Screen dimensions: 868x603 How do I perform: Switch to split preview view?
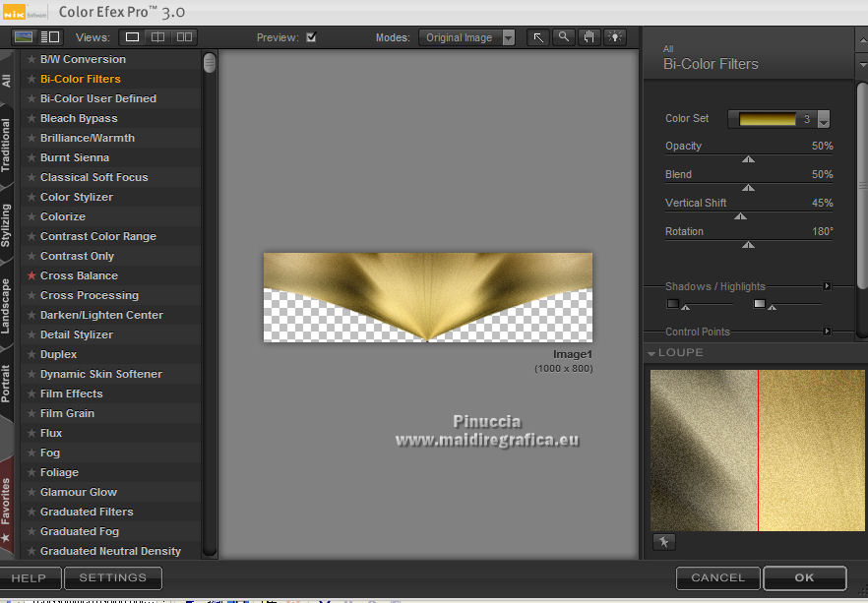tap(157, 37)
